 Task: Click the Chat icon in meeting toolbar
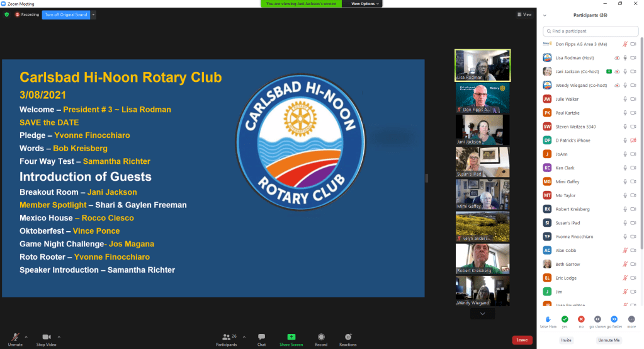click(261, 338)
